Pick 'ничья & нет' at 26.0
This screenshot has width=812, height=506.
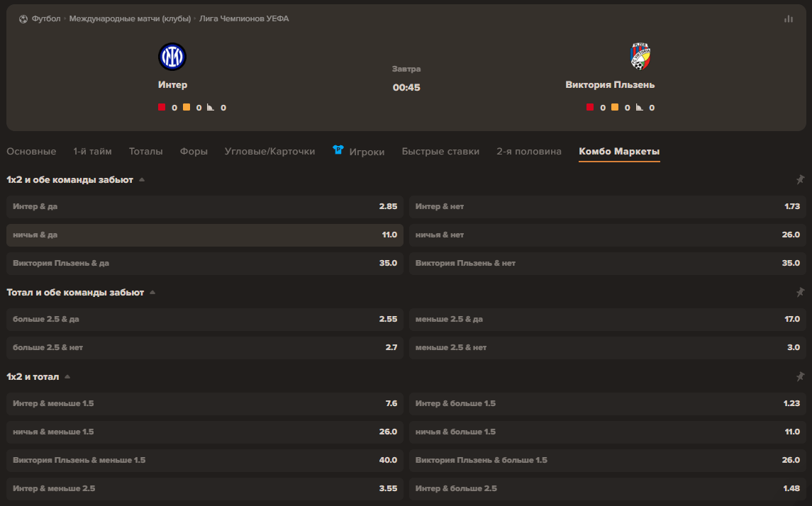608,235
